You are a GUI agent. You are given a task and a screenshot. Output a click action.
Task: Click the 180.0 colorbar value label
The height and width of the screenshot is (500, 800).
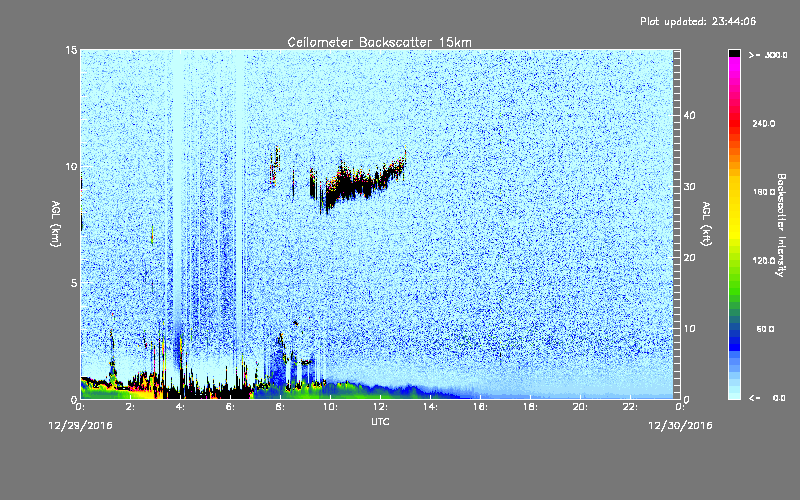tap(764, 192)
